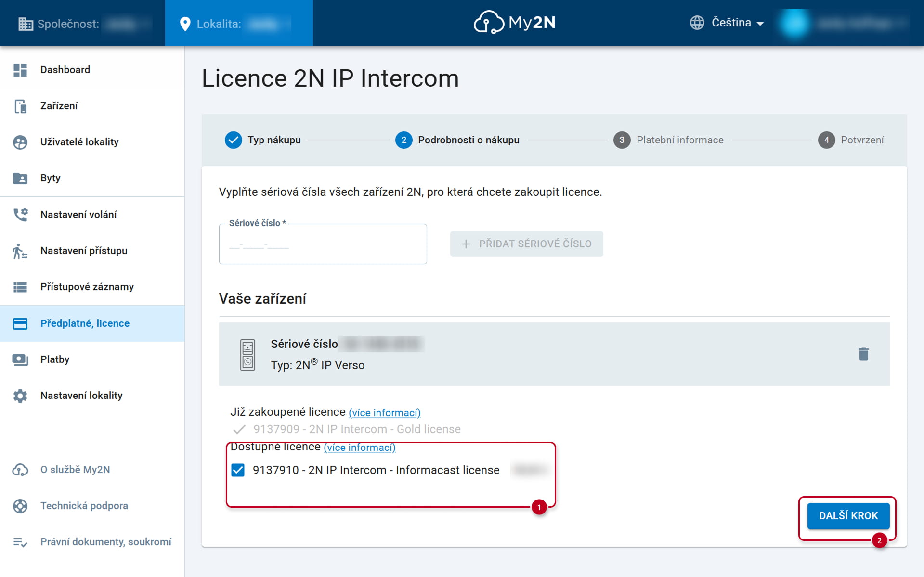Click the Platební informace step label
924x577 pixels.
[x=680, y=140]
